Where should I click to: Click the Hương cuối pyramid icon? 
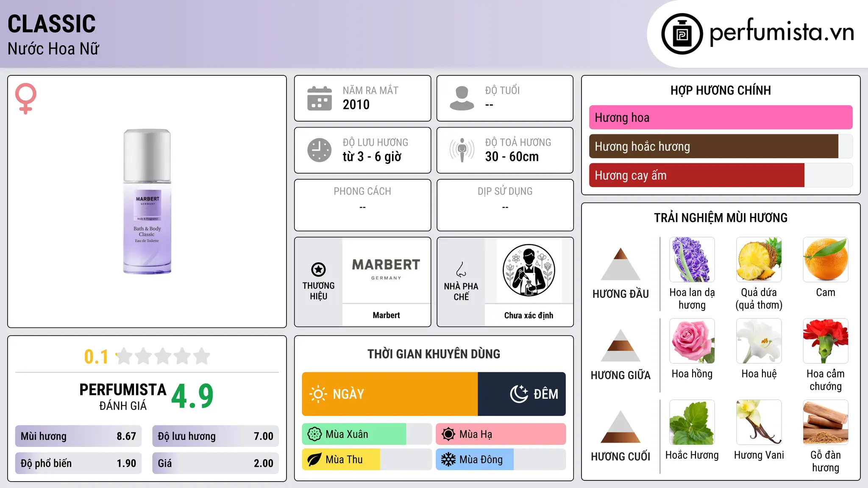click(620, 427)
